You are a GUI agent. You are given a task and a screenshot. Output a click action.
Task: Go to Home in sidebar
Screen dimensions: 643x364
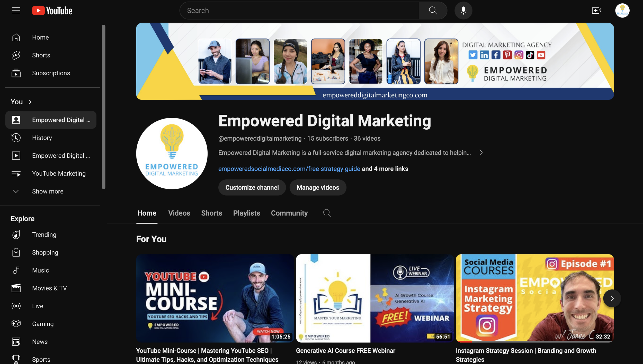51,37
